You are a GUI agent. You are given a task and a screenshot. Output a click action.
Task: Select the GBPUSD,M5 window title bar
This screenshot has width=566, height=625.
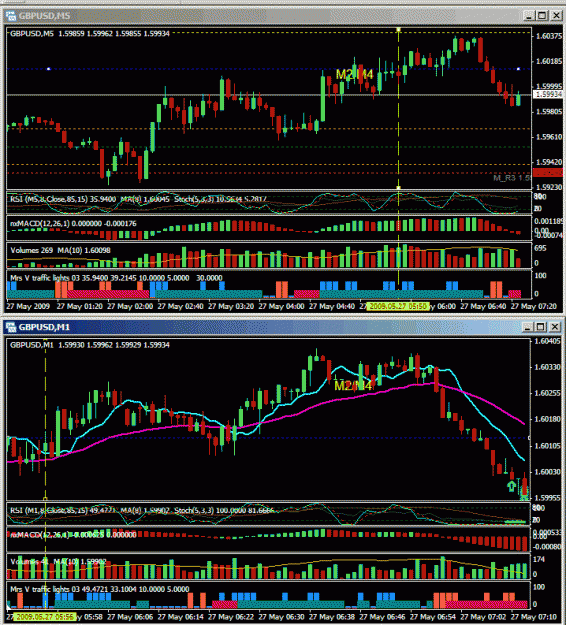tap(283, 16)
